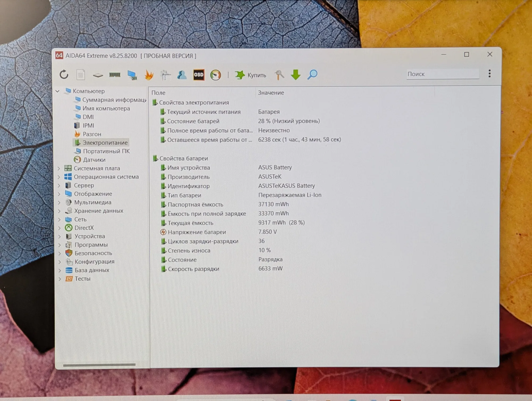The width and height of the screenshot is (532, 401).
Task: Expand the Тесты tree node
Action: [x=60, y=279]
